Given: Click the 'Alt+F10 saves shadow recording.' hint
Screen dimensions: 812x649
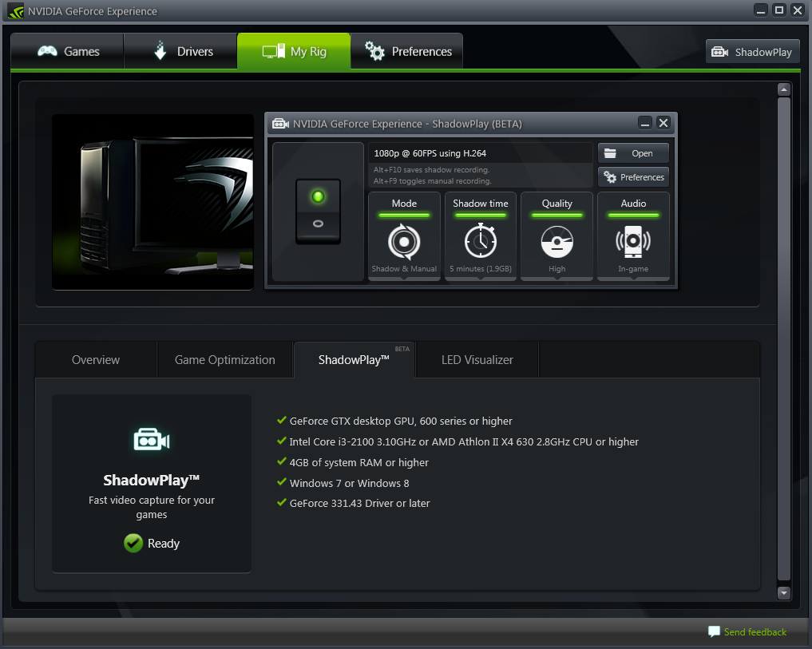Looking at the screenshot, I should [x=431, y=170].
